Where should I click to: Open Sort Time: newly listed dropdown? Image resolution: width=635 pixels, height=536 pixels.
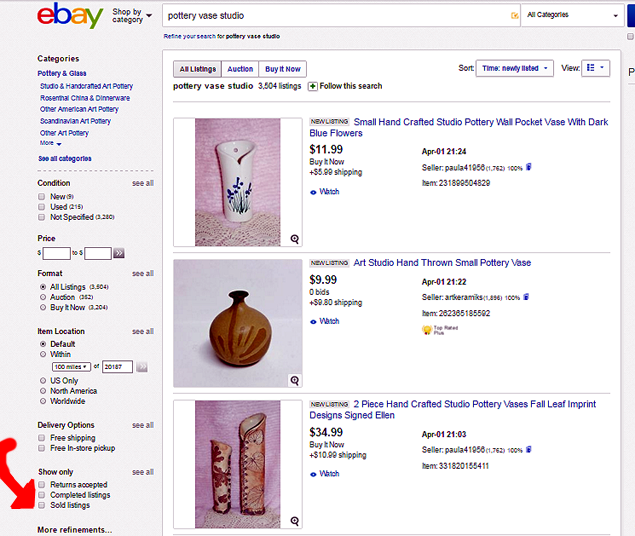tap(515, 68)
